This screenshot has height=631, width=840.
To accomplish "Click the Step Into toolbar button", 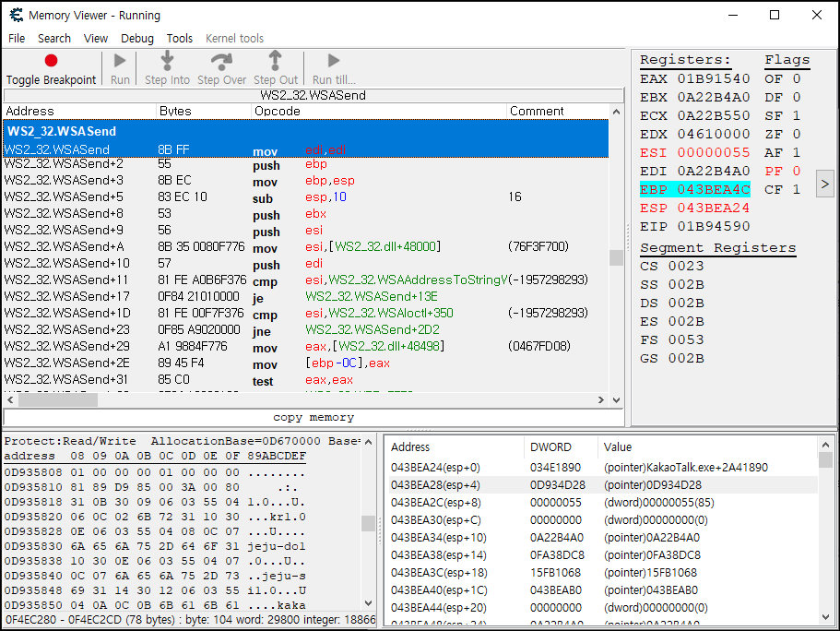I will coord(167,68).
